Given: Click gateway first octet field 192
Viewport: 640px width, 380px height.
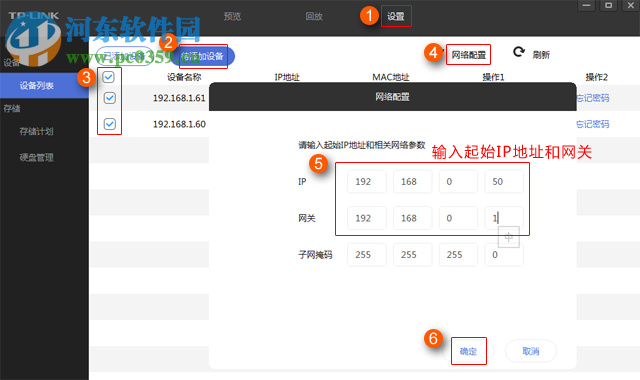Looking at the screenshot, I should coord(367,218).
